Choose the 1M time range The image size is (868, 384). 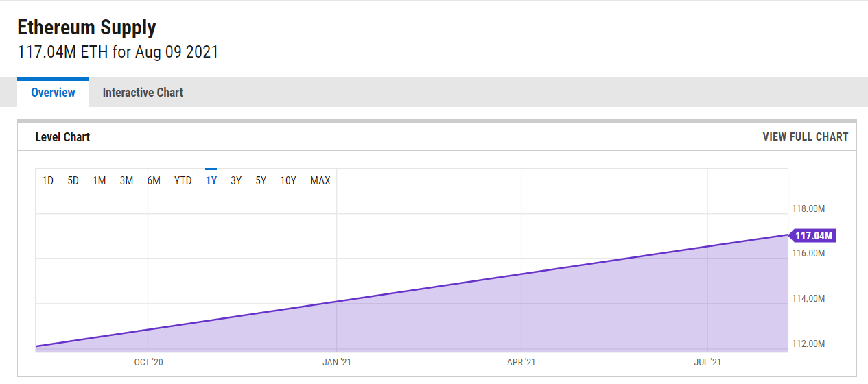[x=99, y=181]
